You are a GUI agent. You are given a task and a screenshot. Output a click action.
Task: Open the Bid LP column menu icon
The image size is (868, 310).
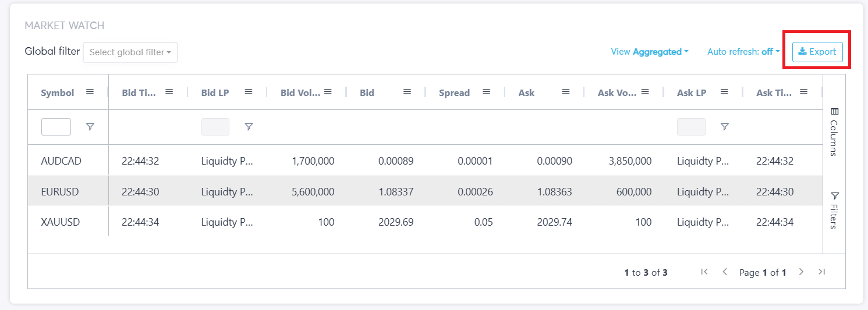pos(249,92)
